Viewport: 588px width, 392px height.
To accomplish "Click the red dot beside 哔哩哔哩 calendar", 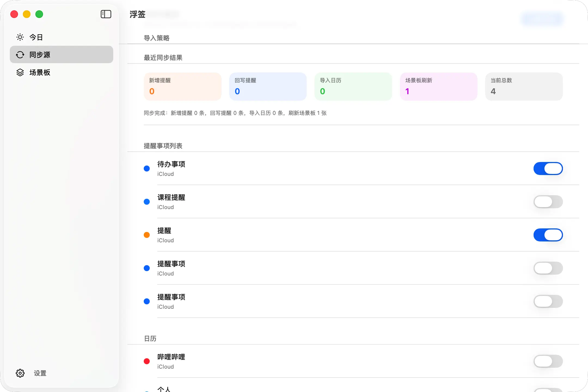I will tap(147, 361).
